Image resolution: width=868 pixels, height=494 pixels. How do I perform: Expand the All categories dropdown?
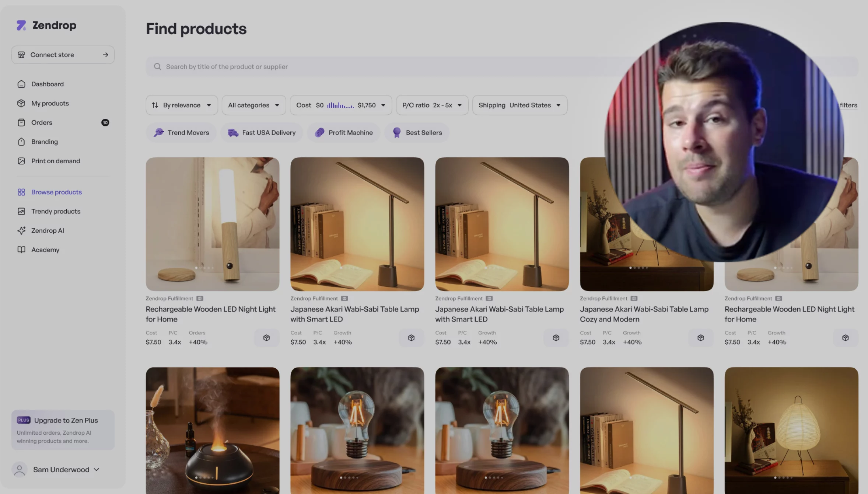(253, 105)
